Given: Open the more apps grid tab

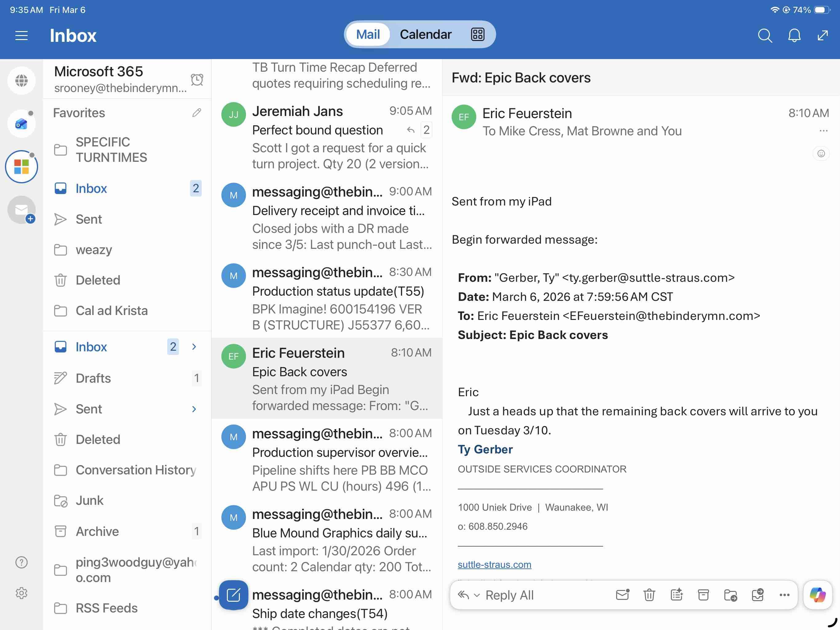Looking at the screenshot, I should click(x=477, y=34).
